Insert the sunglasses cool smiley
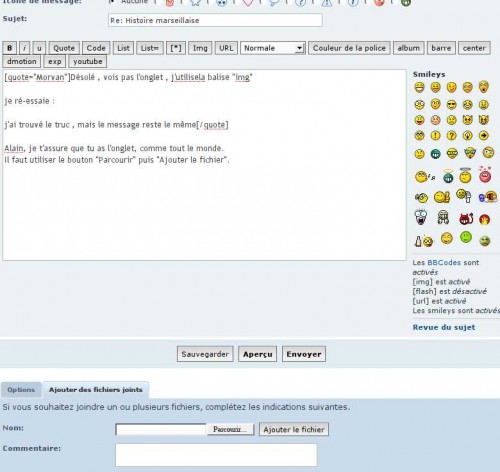The height and width of the screenshot is (472, 500). [451, 105]
